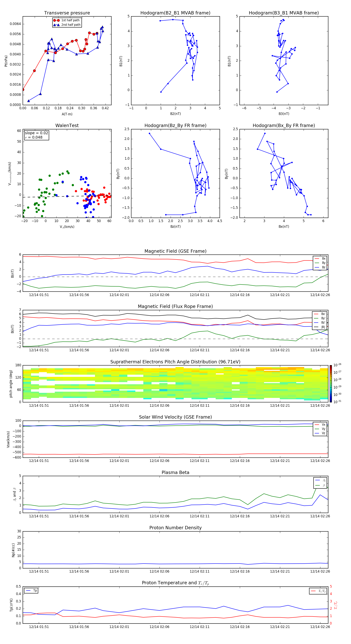Click the "Vsw(km/s)" y-axis label
Image resolution: width=351 pixels, height=644 pixels.
click(x=8, y=439)
